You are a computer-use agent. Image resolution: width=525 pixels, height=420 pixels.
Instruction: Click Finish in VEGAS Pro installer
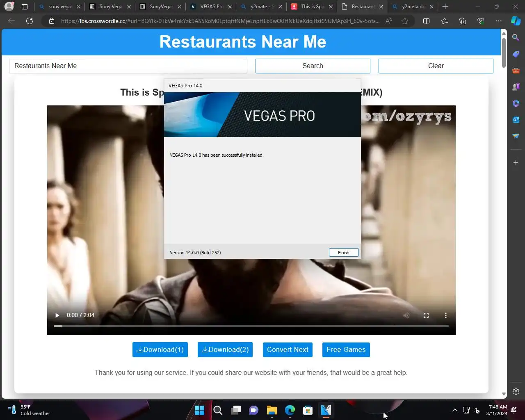click(344, 253)
